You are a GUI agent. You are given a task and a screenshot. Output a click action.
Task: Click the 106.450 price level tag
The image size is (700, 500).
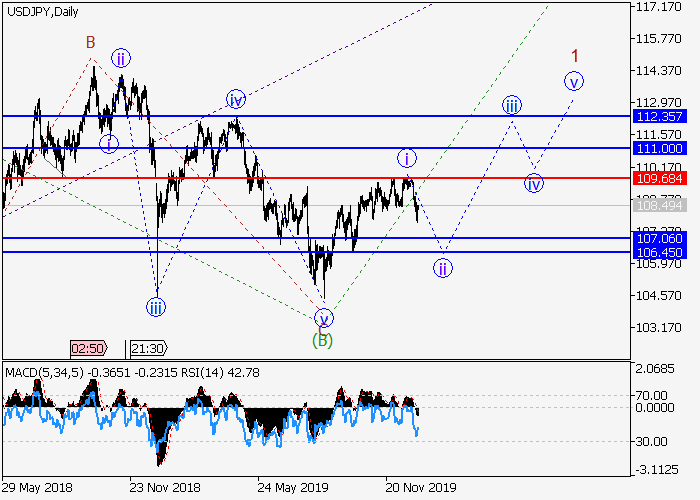[x=657, y=252]
